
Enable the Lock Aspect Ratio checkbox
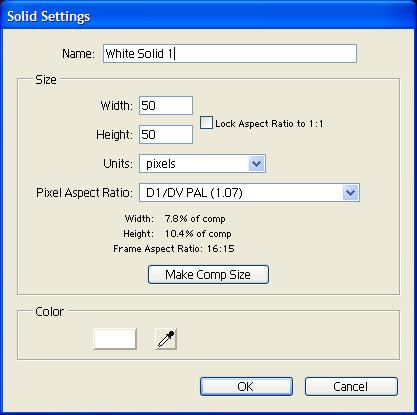point(206,123)
